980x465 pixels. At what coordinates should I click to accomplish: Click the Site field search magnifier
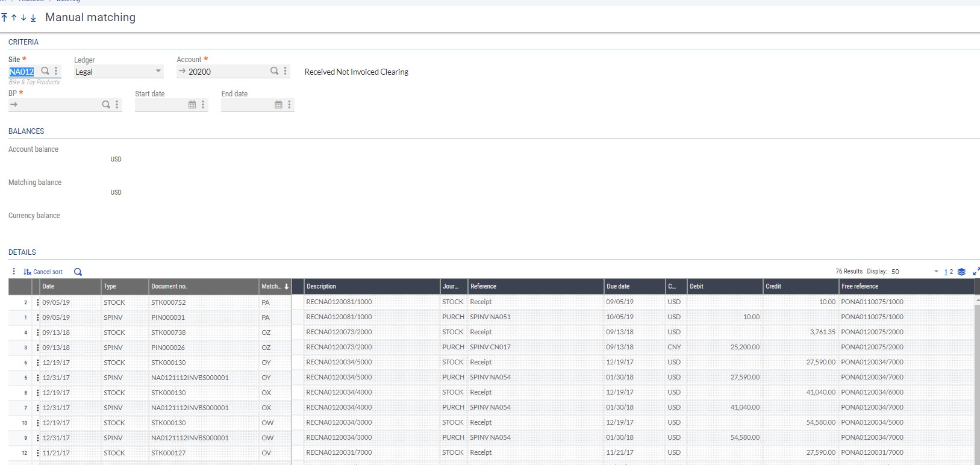(45, 71)
